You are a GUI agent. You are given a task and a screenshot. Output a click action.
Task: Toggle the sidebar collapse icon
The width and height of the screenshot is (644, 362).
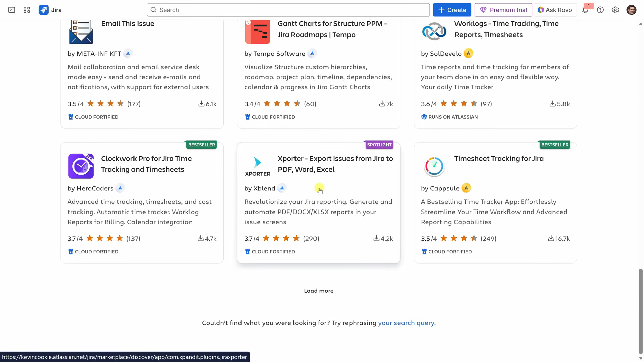12,10
